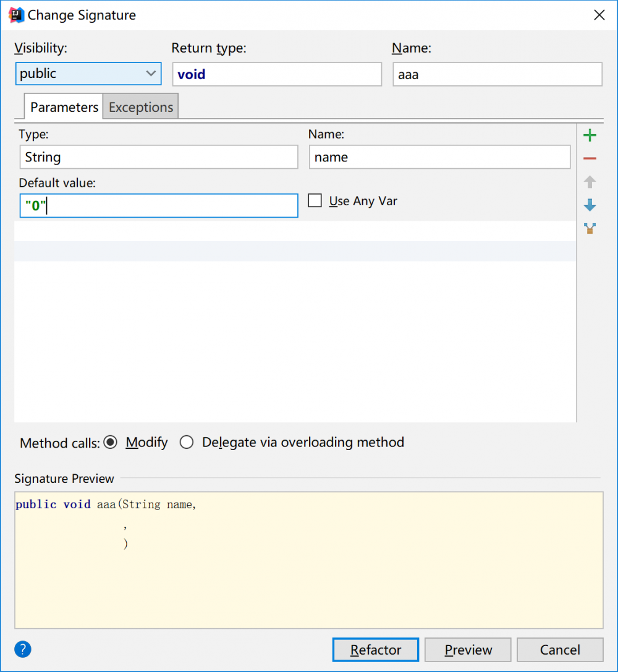Image resolution: width=618 pixels, height=672 pixels.
Task: Click the propagate parameters icon
Action: 590,228
